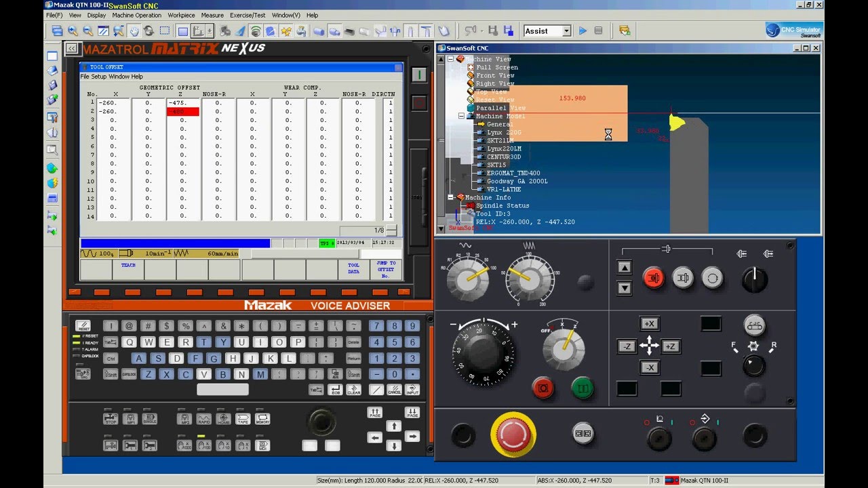Viewport: 868px width, 488px height.
Task: Click the gray stop button in toolbar
Action: 598,30
